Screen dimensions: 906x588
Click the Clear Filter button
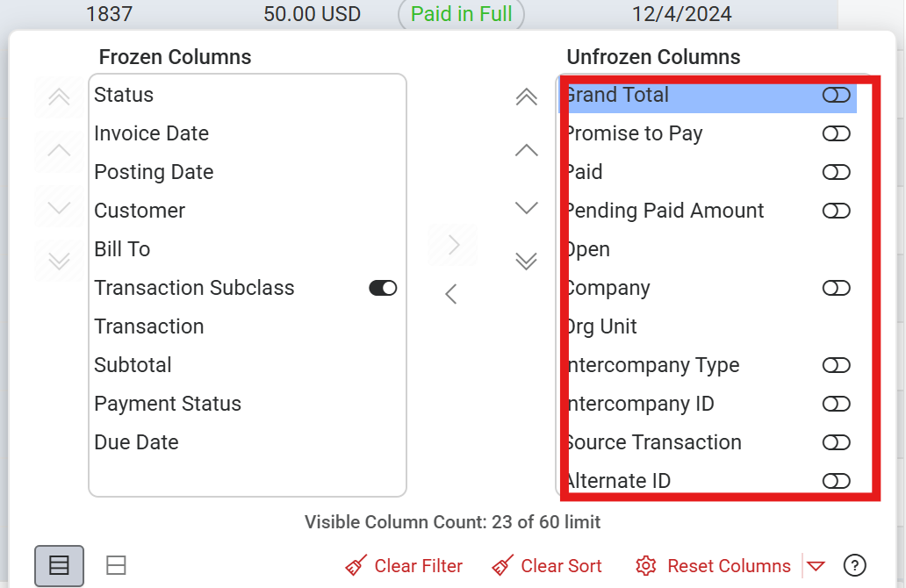point(405,566)
